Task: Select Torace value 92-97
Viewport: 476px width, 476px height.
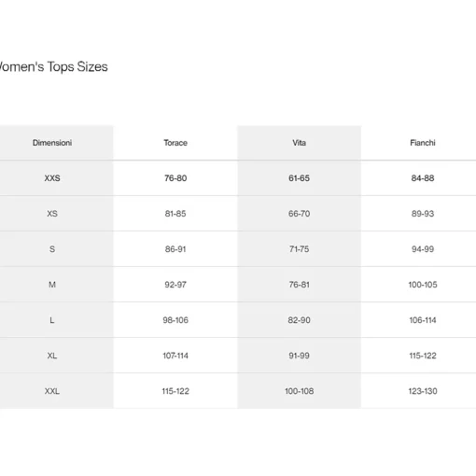Action: click(x=175, y=285)
